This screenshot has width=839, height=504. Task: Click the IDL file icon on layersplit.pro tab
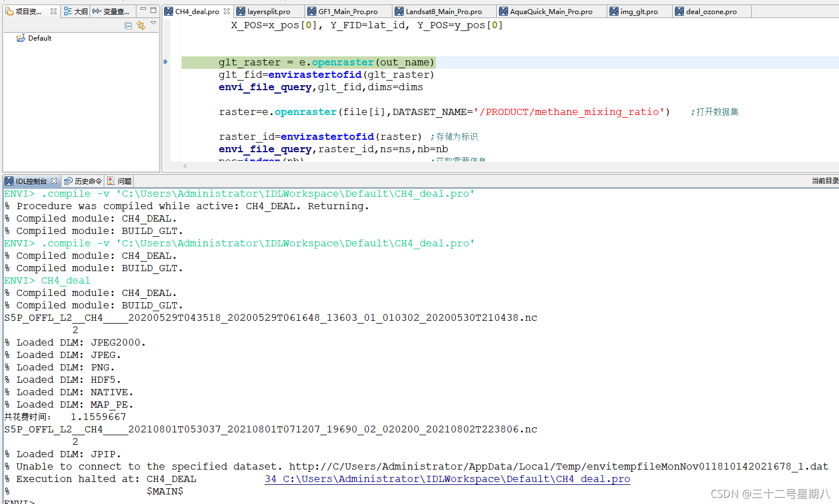click(241, 11)
